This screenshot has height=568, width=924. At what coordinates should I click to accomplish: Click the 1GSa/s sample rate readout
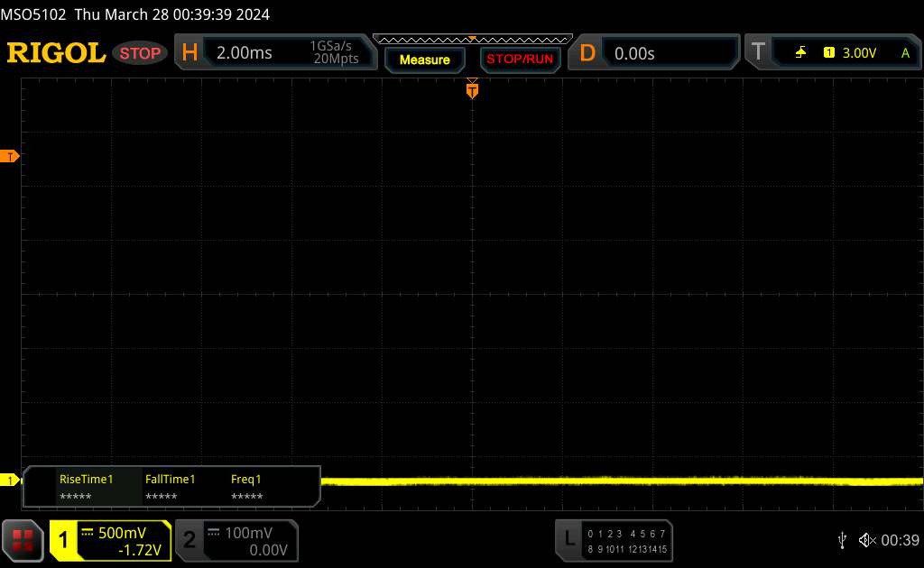330,46
